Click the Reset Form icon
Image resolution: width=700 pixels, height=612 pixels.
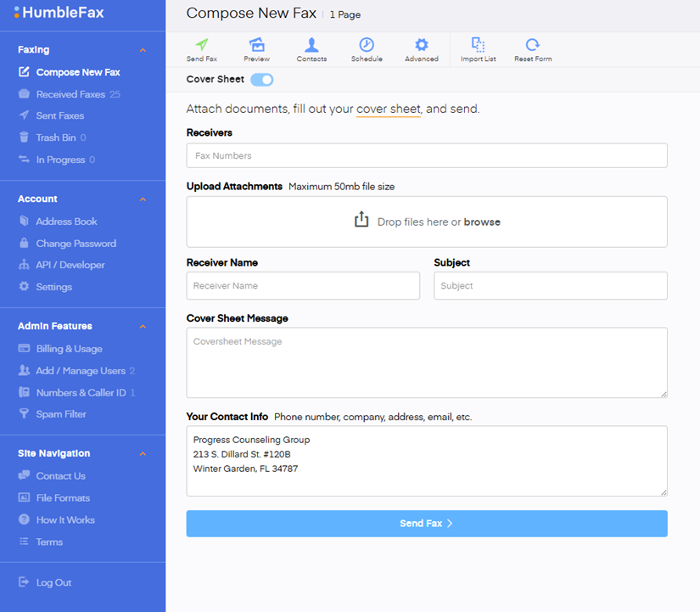point(532,45)
